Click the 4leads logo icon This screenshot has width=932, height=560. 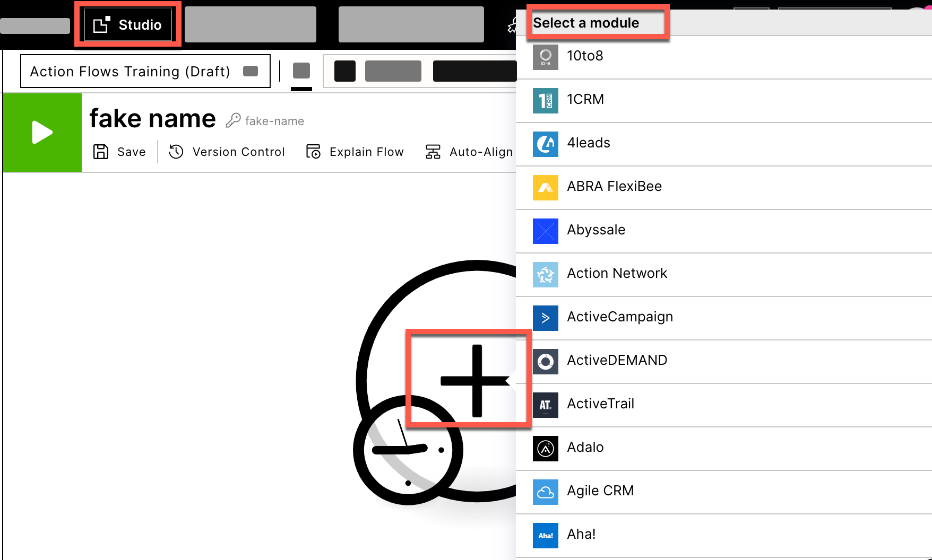pyautogui.click(x=546, y=144)
